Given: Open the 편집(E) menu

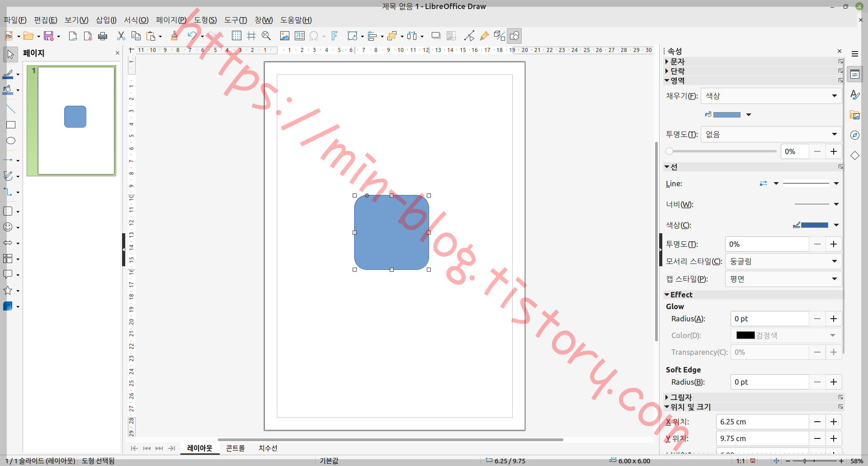Looking at the screenshot, I should (46, 20).
